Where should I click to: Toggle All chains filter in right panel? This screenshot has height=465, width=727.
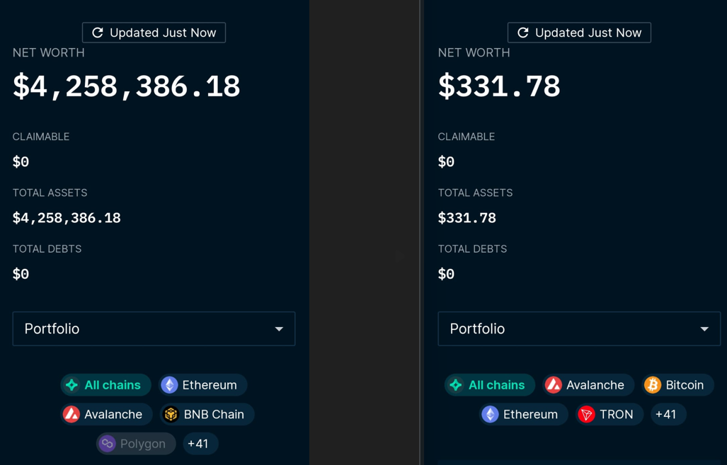[488, 385]
